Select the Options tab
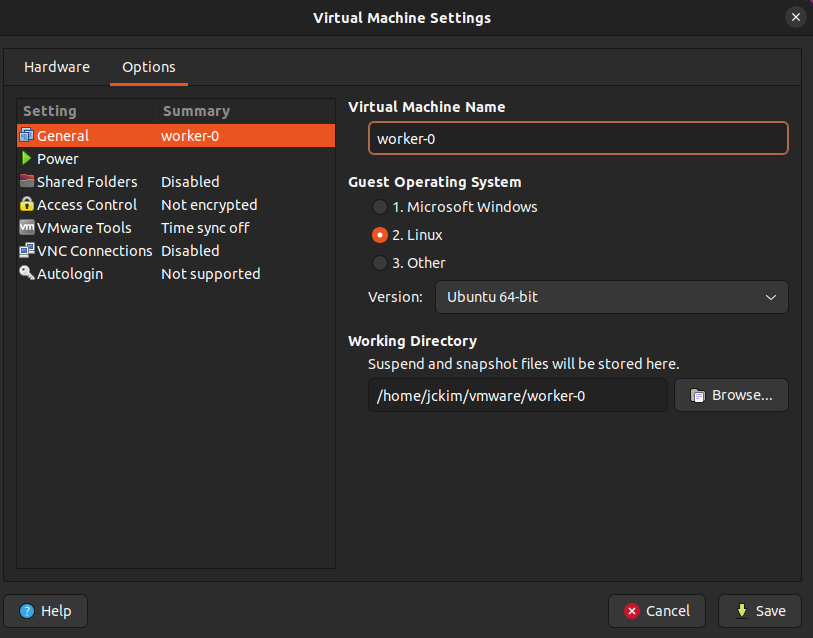Viewport: 813px width, 638px height. tap(149, 67)
